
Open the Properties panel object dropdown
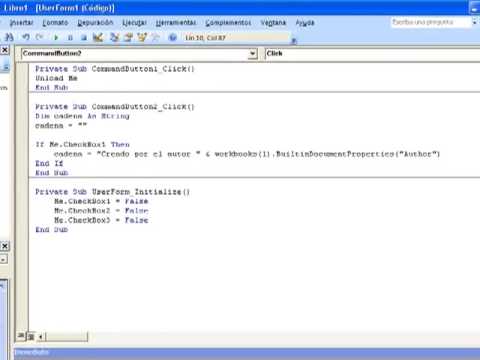pyautogui.click(x=3, y=259)
